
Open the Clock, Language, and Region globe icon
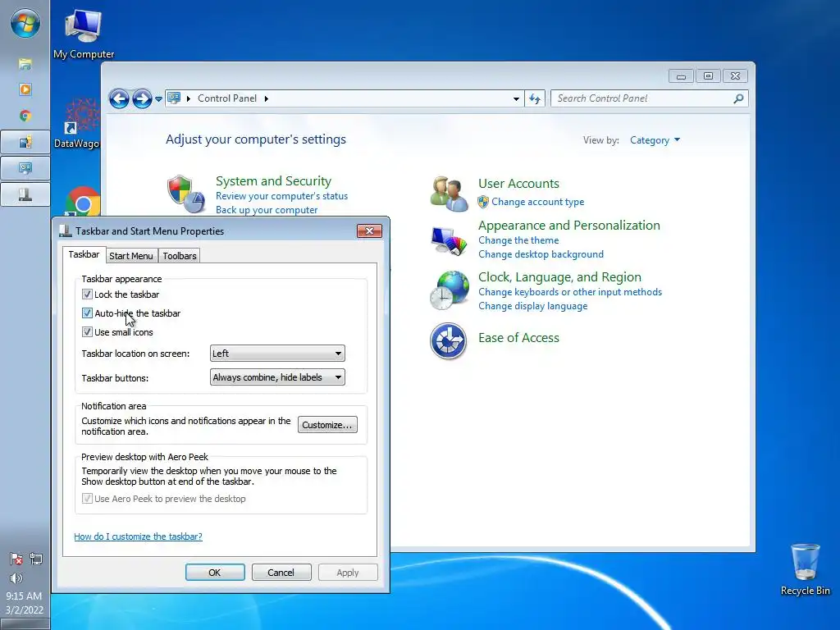tap(449, 290)
